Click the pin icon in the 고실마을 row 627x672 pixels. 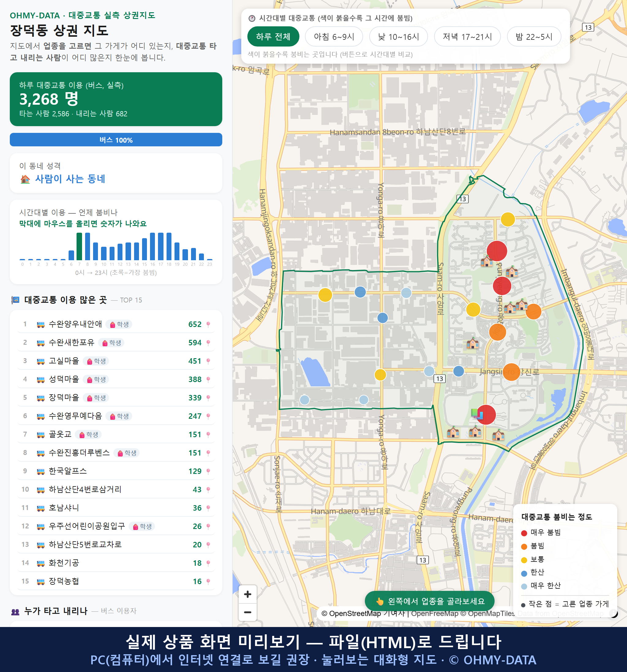[x=208, y=361]
